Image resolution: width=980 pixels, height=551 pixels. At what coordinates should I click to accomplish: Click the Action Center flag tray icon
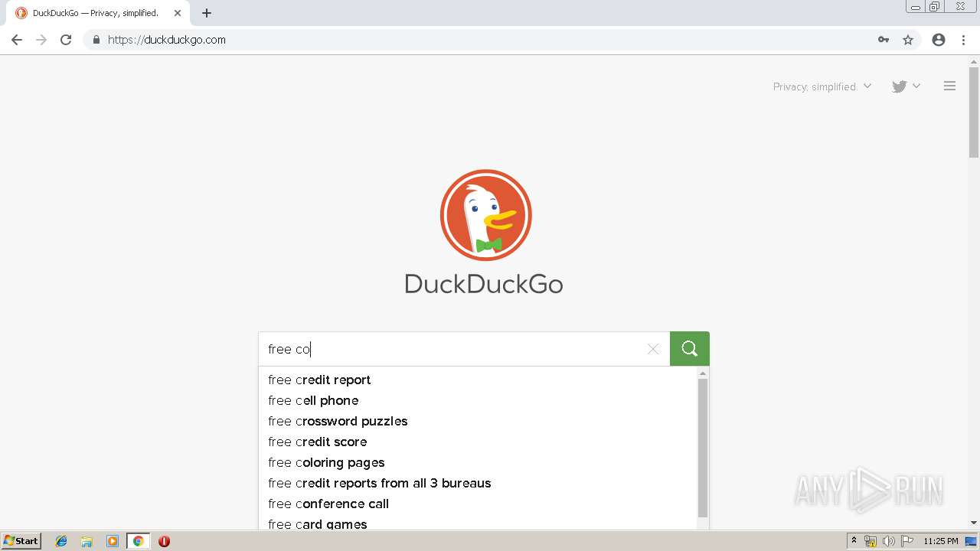coord(907,541)
